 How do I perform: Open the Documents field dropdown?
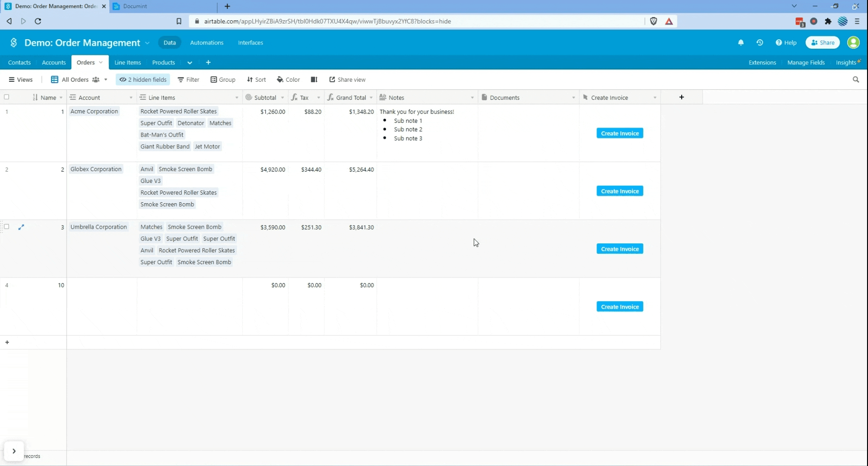tap(573, 98)
